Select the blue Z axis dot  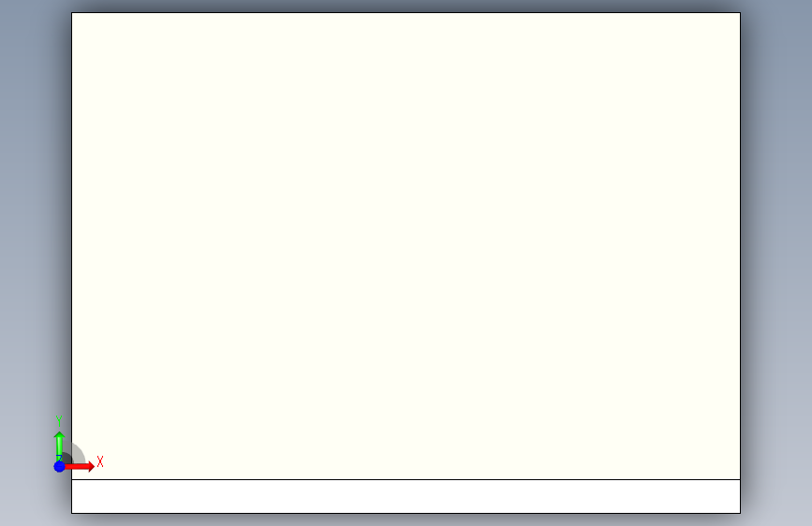(x=59, y=466)
